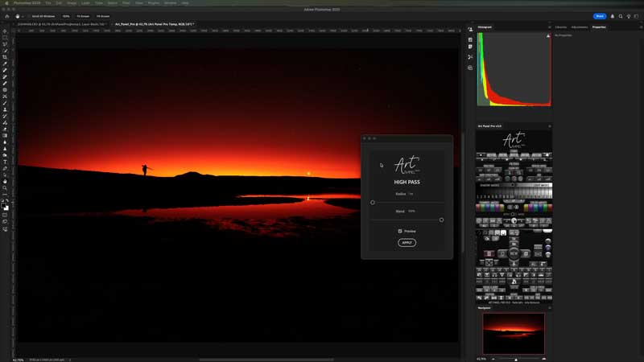Select the Zoom tool in toolbar

tap(5, 188)
